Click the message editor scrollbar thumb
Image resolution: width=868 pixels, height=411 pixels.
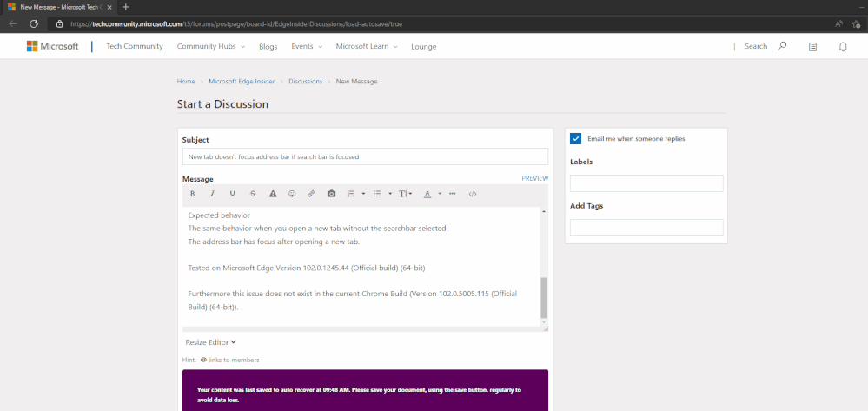pyautogui.click(x=544, y=297)
